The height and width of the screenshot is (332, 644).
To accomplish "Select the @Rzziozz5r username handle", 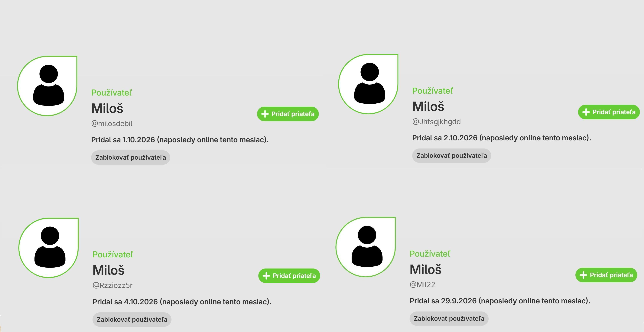I will click(x=112, y=285).
